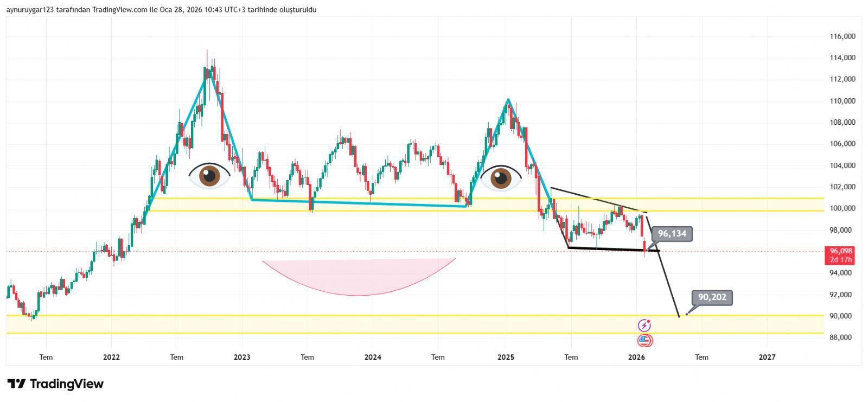The width and height of the screenshot is (868, 402).
Task: Select the 96,134 price callout label
Action: click(672, 234)
